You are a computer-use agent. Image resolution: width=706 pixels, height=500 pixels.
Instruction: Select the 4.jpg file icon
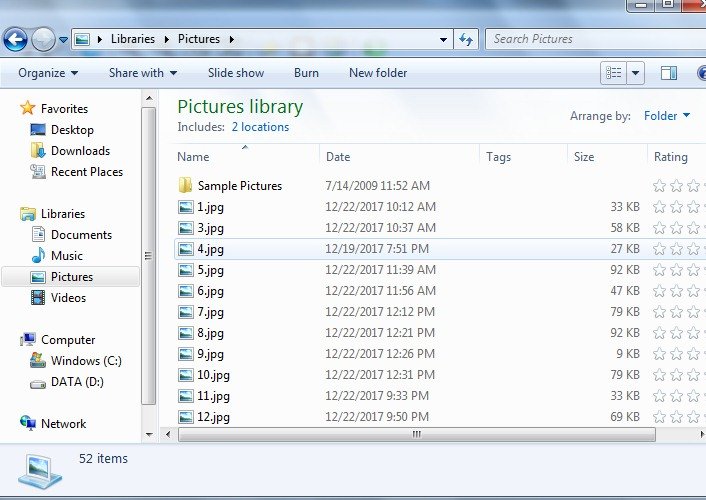[x=186, y=249]
